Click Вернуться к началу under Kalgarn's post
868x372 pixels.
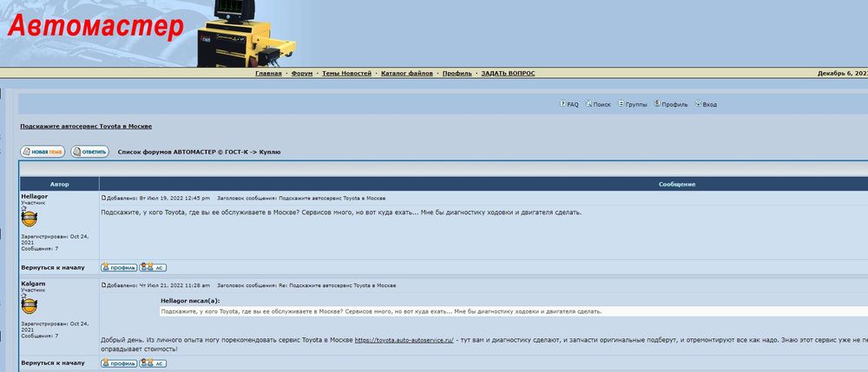pyautogui.click(x=53, y=363)
